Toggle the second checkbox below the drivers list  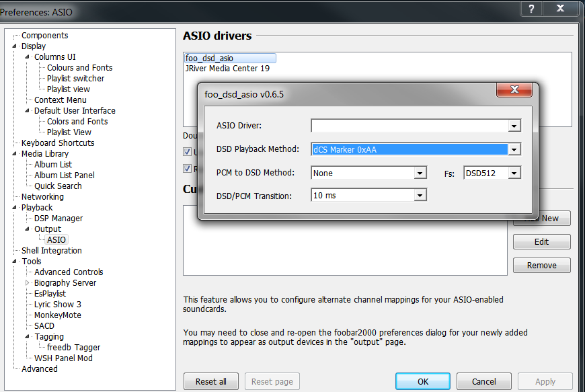[x=188, y=168]
